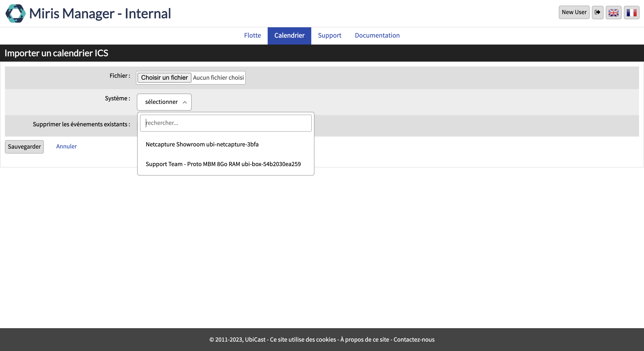Image resolution: width=644 pixels, height=351 pixels.
Task: Collapse the Système sélectionner dropdown
Action: coord(164,102)
